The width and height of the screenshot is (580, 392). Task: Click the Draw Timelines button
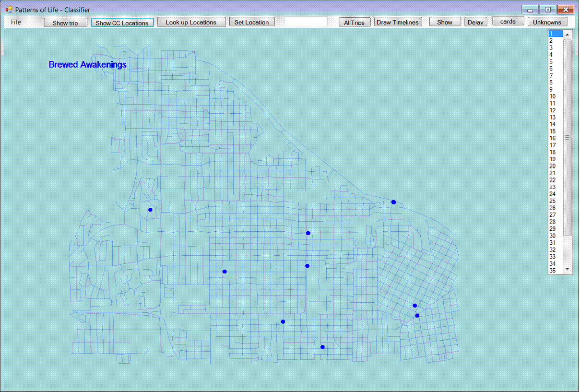coord(398,22)
